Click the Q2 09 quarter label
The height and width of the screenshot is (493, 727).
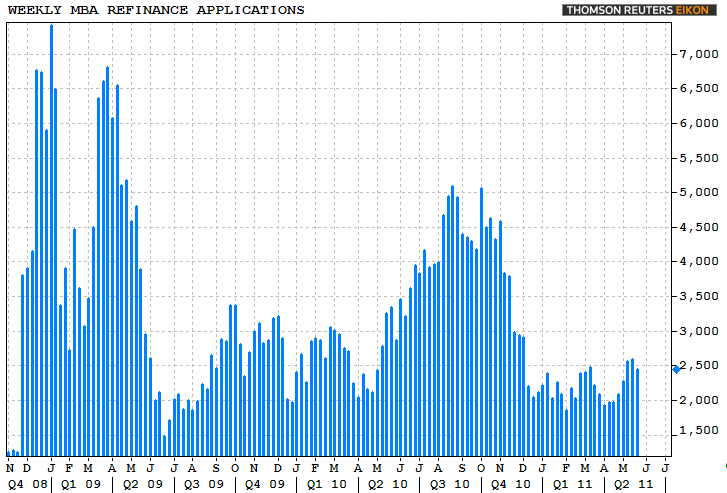click(x=143, y=485)
